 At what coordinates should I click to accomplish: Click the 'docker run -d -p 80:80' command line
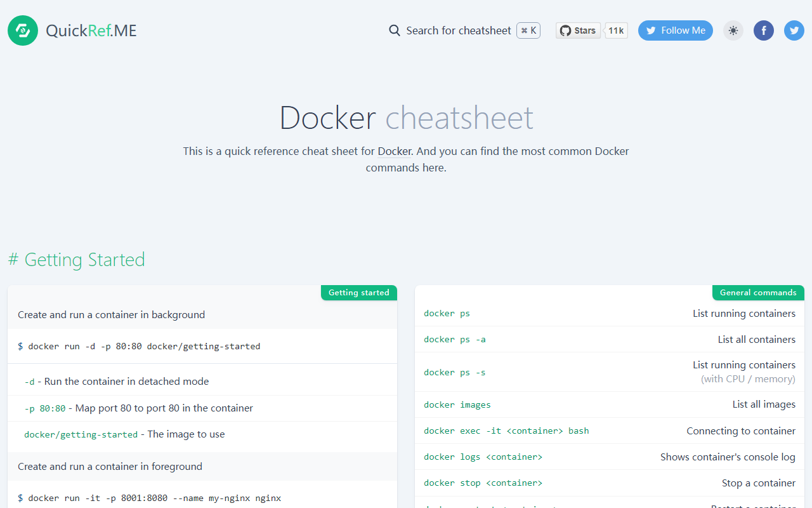tap(139, 347)
